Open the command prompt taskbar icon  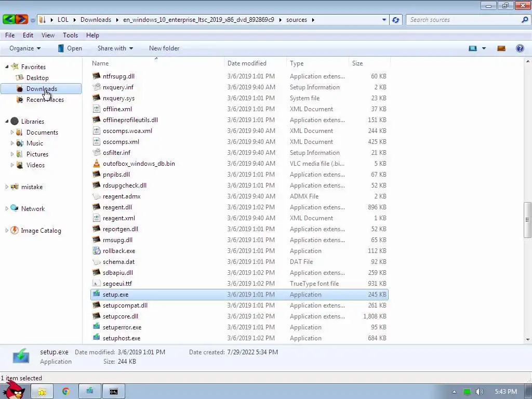[114, 392]
